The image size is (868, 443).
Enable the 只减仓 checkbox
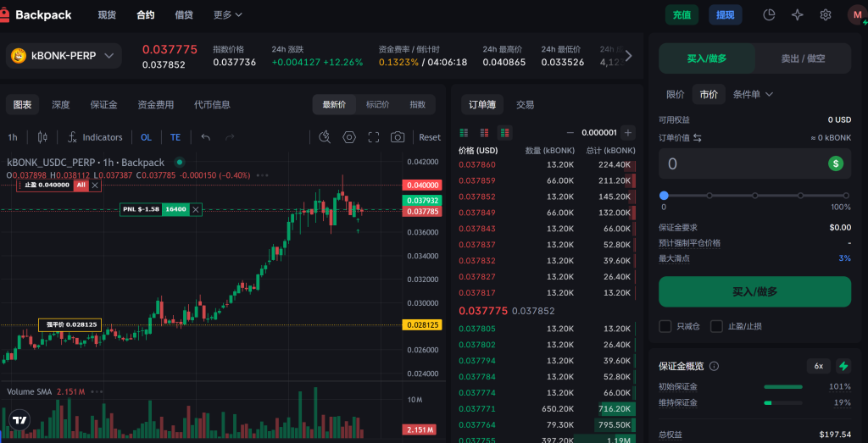[x=665, y=326]
